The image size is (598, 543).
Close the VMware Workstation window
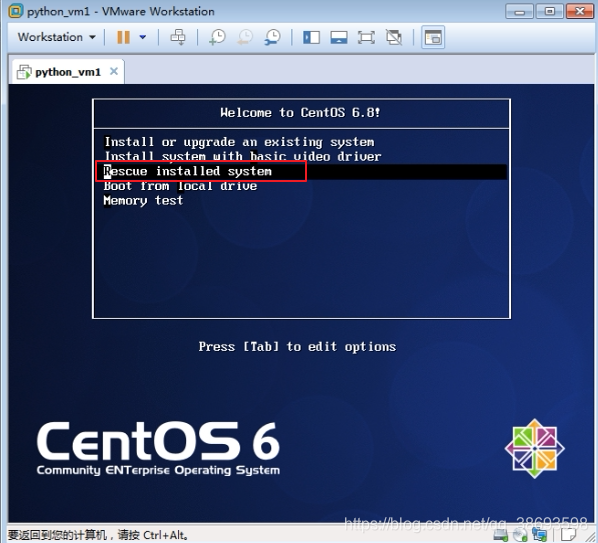(580, 11)
